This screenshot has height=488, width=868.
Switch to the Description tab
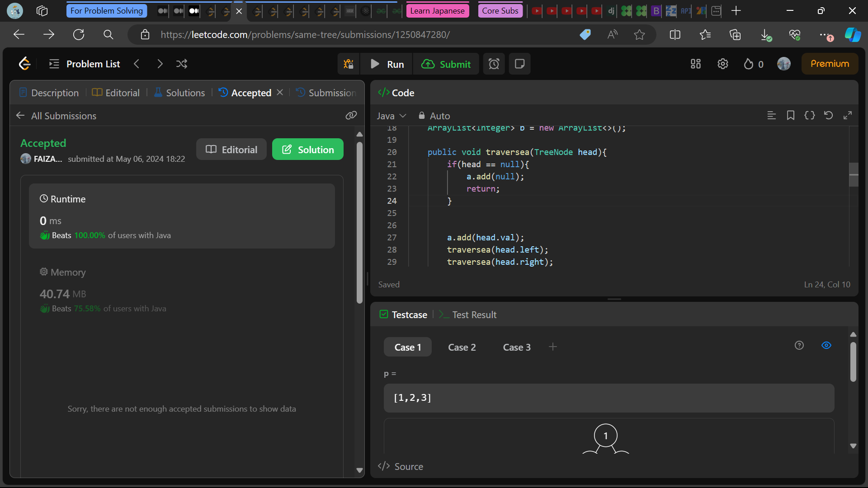[49, 93]
